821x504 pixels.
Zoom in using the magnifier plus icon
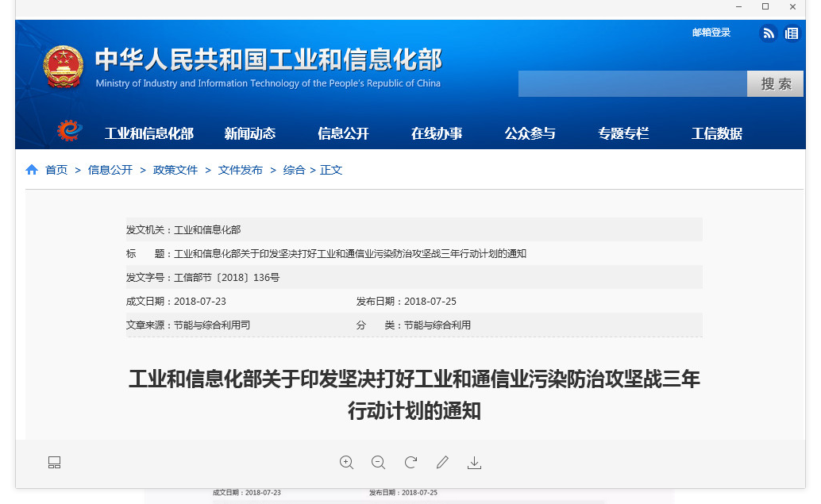click(x=347, y=463)
